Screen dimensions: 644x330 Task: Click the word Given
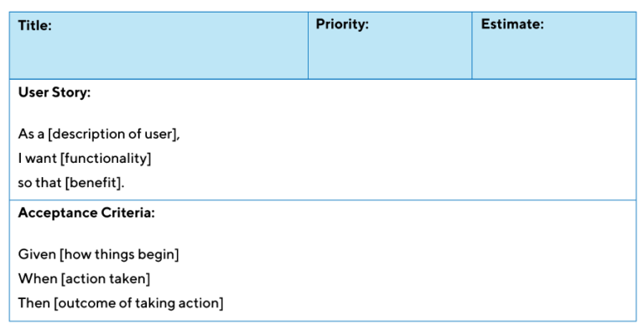pyautogui.click(x=37, y=254)
